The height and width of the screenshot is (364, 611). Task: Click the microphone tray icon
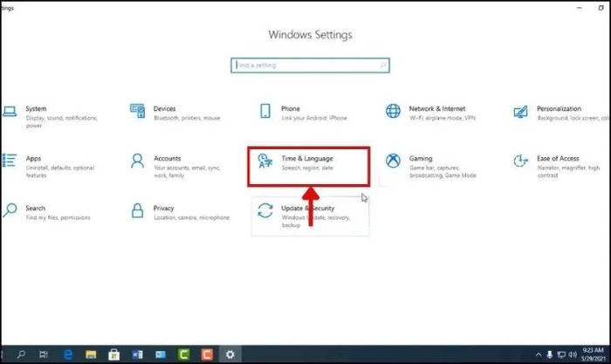(x=550, y=354)
